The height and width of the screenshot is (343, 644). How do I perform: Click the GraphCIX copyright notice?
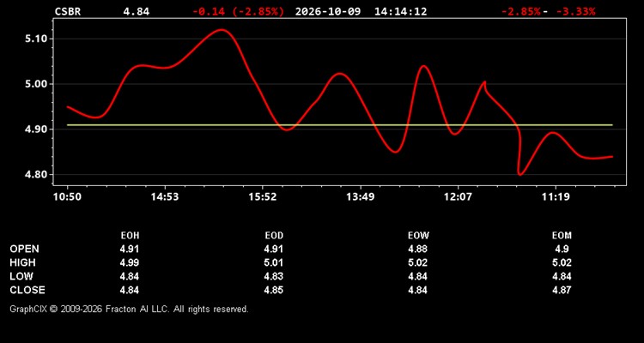tap(129, 309)
